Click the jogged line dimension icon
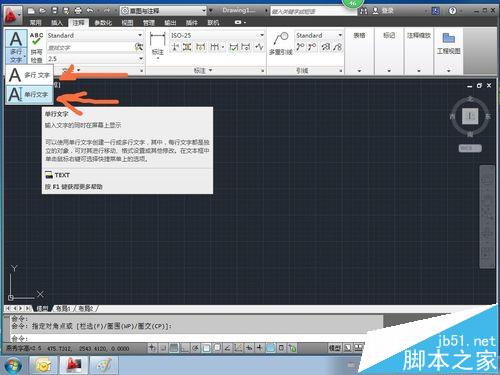Viewport: 500px width, 375px height. point(259,47)
